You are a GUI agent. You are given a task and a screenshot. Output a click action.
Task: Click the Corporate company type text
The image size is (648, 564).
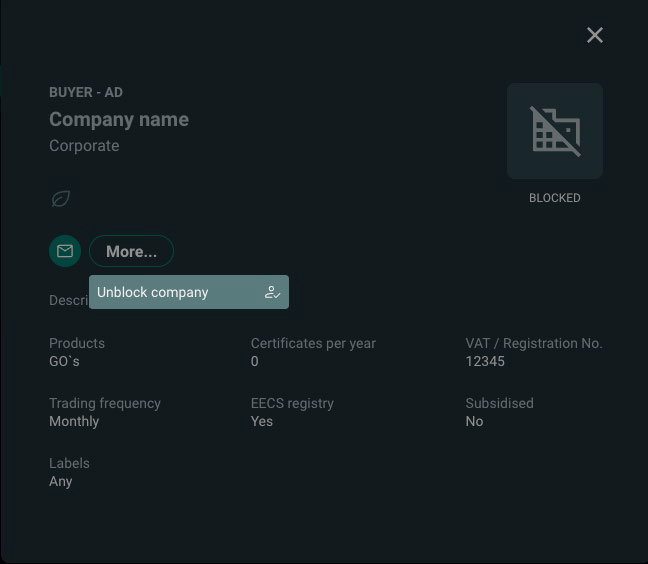(84, 146)
